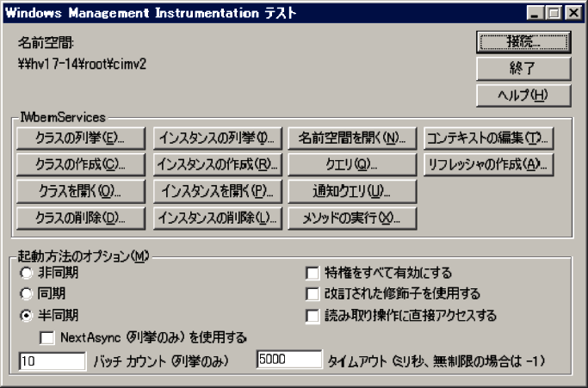Screen dimensions: 588x388
Task: Click the タイムアウト input field showing 5000
Action: 289,359
